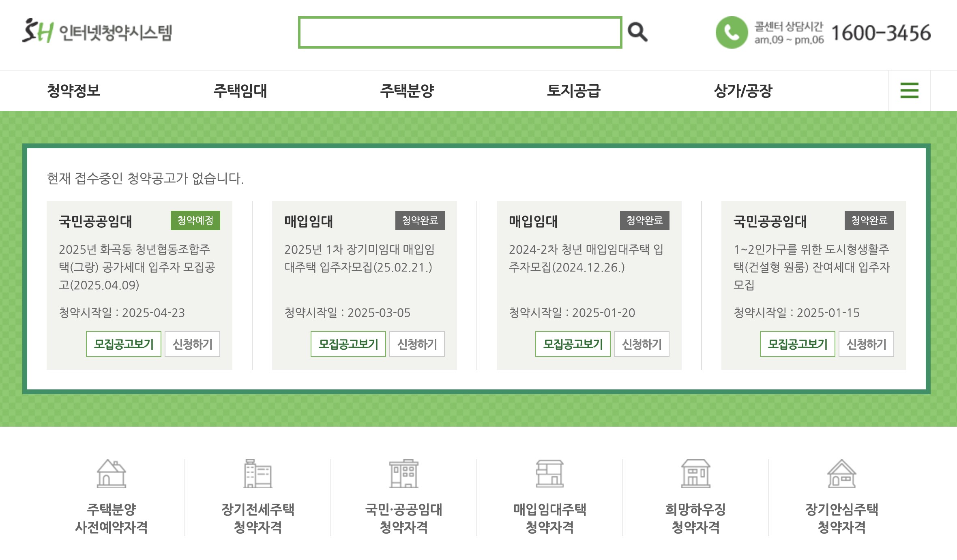
Task: Click the green call center phone icon
Action: click(732, 32)
